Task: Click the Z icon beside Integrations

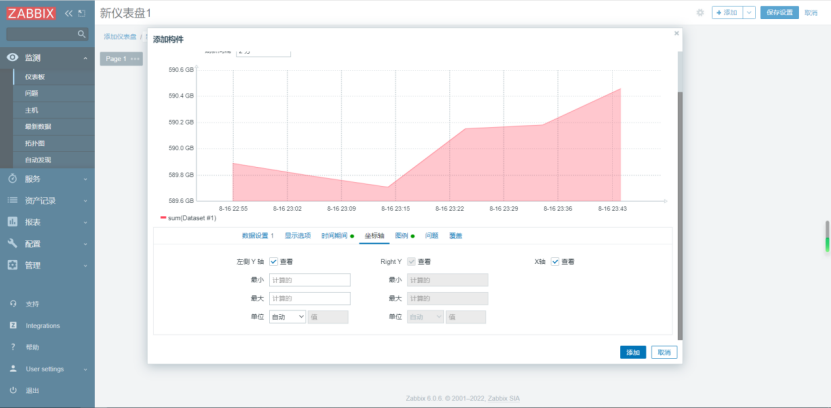Action: 13,325
